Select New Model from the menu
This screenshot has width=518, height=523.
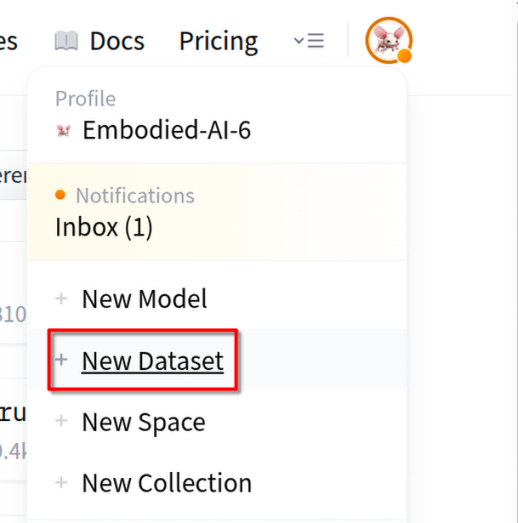(x=144, y=299)
